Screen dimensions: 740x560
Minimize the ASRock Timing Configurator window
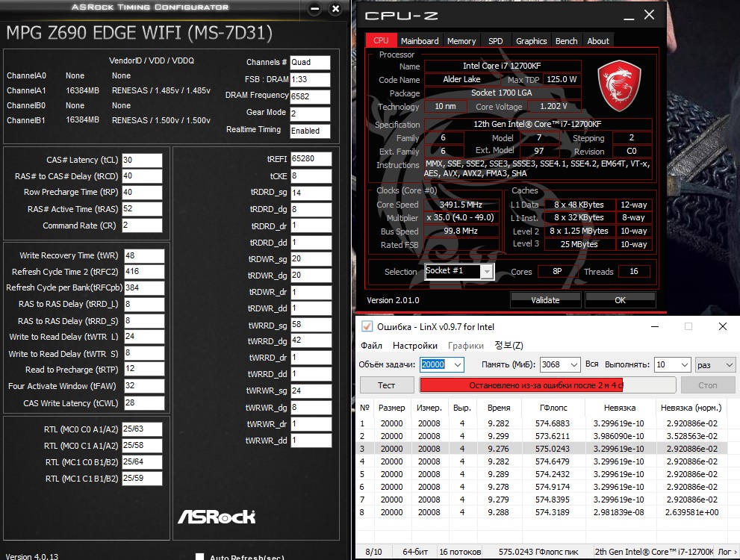315,8
